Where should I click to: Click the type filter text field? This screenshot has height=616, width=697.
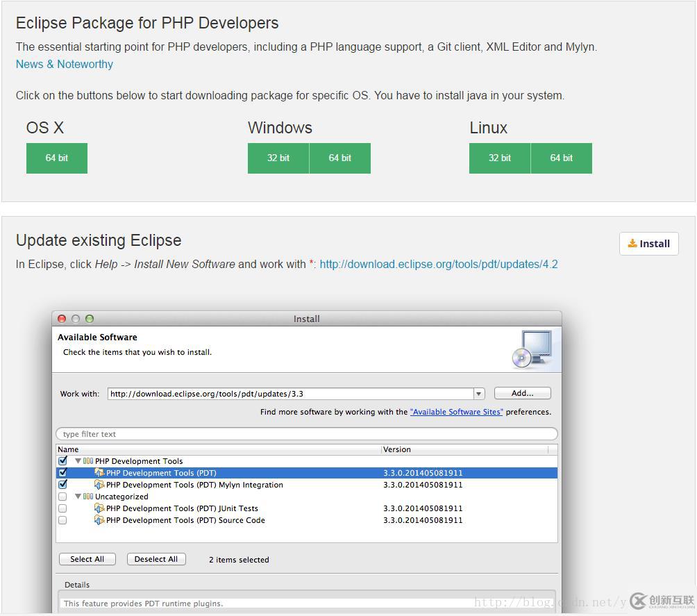pyautogui.click(x=305, y=434)
